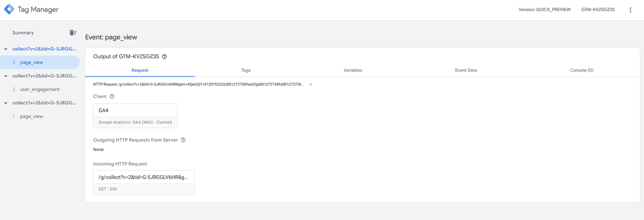This screenshot has width=644, height=220.
Task: Click the second collect?v=2&tid request label
Action: pos(44,76)
